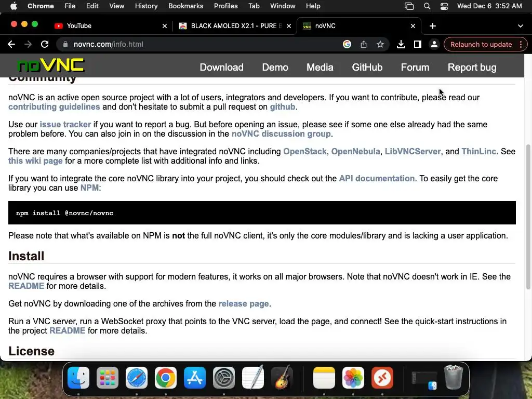Close the YouTube tab
This screenshot has height=399, width=532.
[x=165, y=26]
